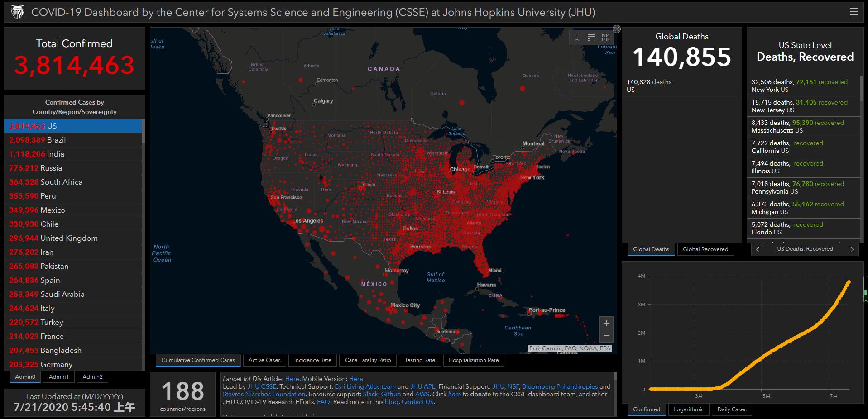The height and width of the screenshot is (419, 868).
Task: Visit the JHU CSSE link
Action: tap(262, 386)
